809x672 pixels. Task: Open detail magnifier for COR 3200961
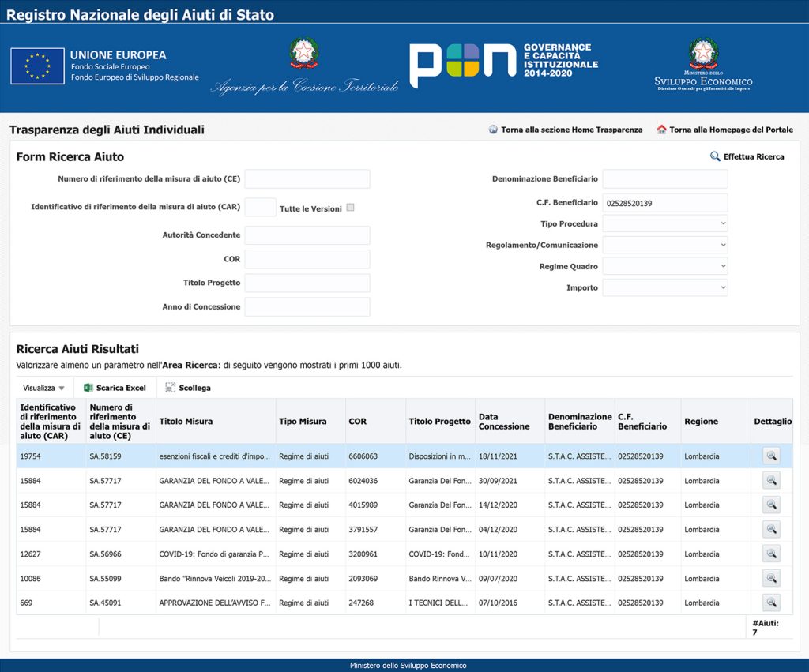click(770, 554)
